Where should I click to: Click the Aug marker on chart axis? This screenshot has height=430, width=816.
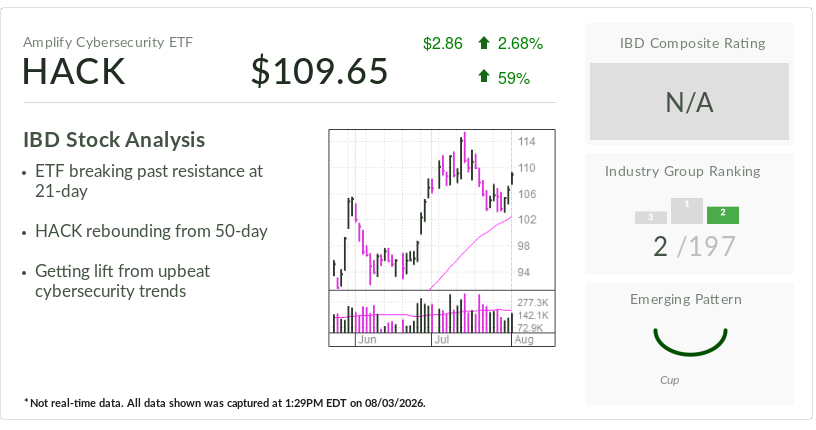[x=524, y=339]
